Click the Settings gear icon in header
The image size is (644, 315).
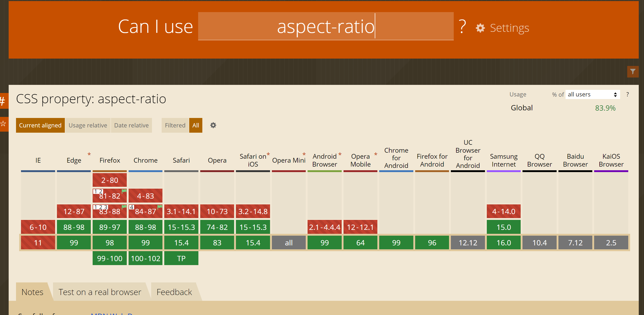[x=480, y=28]
